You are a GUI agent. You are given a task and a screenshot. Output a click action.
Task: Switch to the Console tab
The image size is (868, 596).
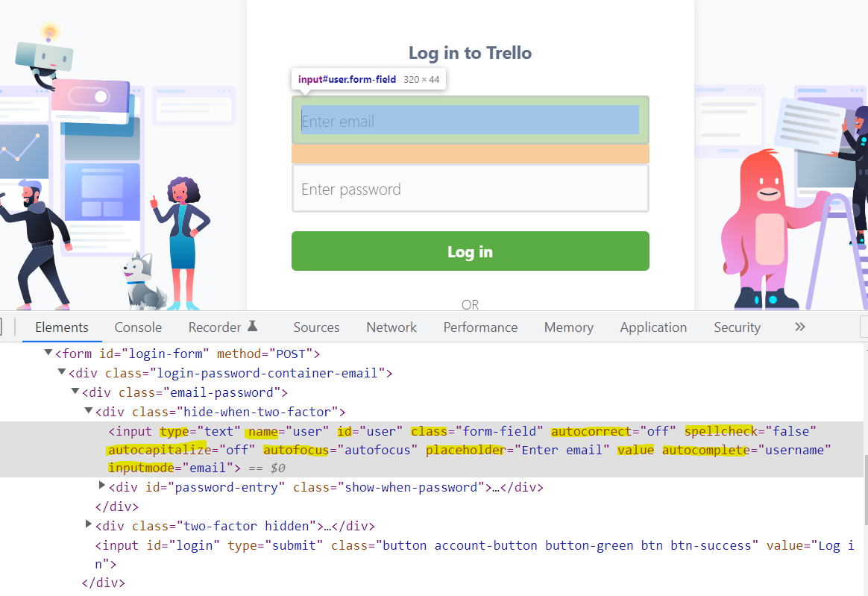138,327
